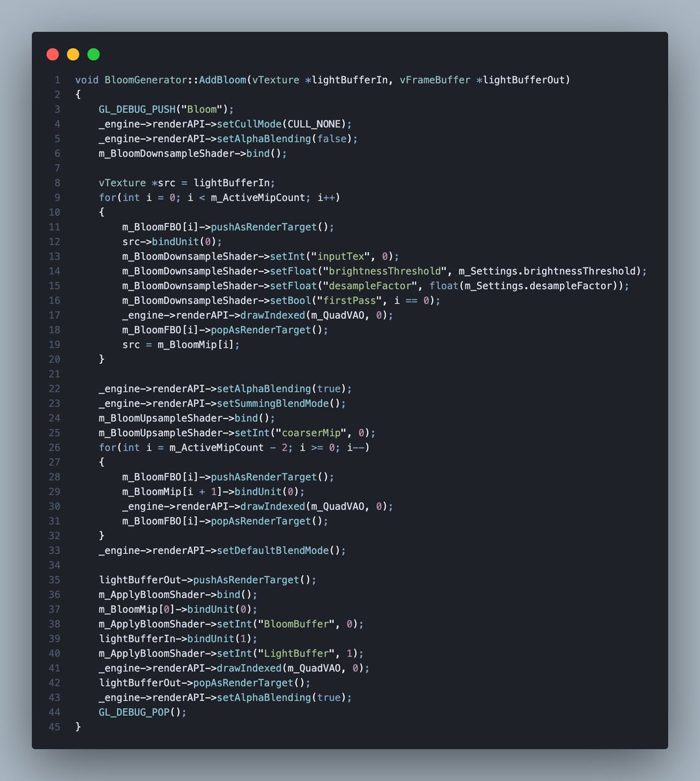The width and height of the screenshot is (700, 781).
Task: Click 'm_BloomMip[0]' on line 37
Action: [137, 609]
